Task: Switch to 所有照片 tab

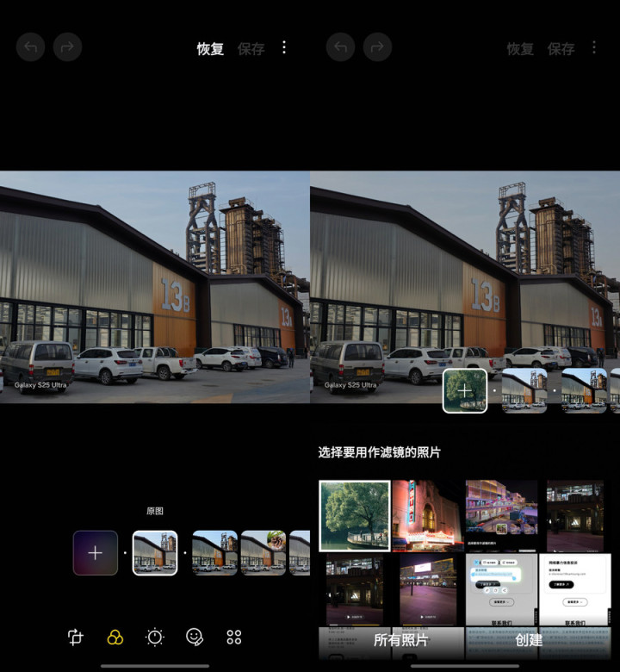Action: point(401,640)
